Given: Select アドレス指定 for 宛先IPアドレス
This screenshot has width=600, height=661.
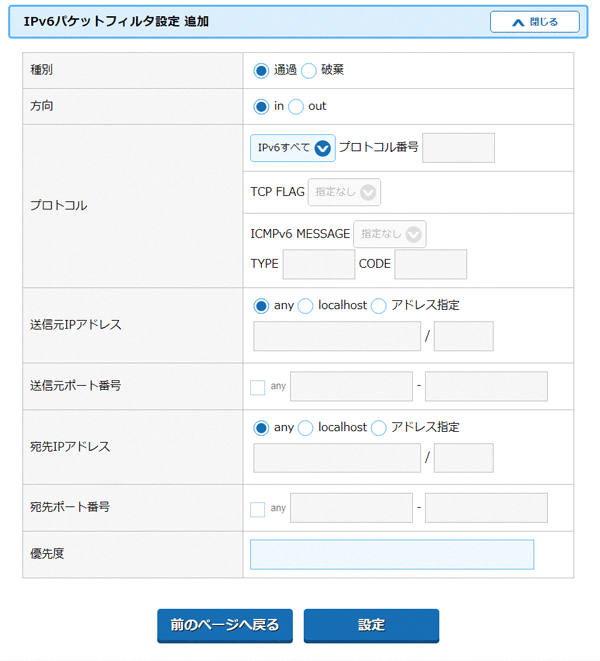Looking at the screenshot, I should tap(378, 428).
